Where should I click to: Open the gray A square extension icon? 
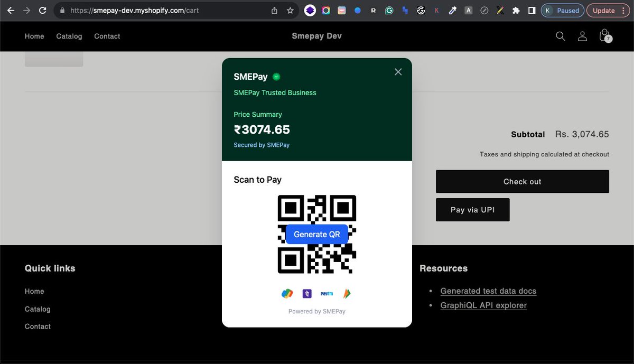[x=468, y=10]
